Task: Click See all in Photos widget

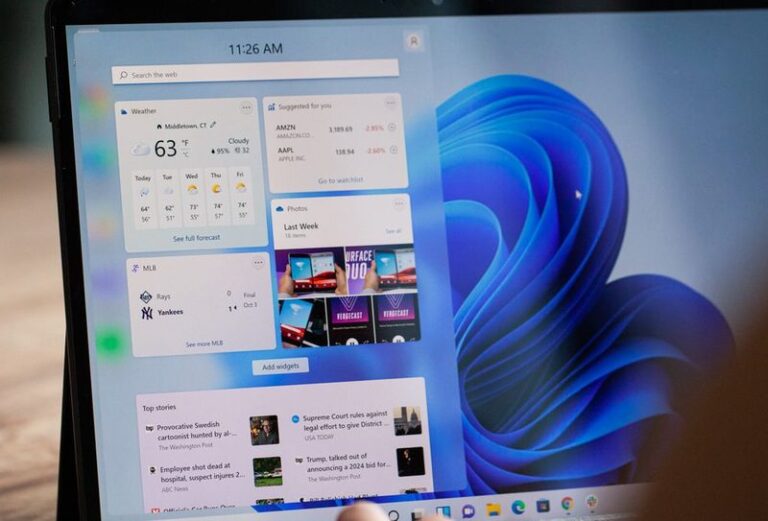Action: [x=393, y=231]
